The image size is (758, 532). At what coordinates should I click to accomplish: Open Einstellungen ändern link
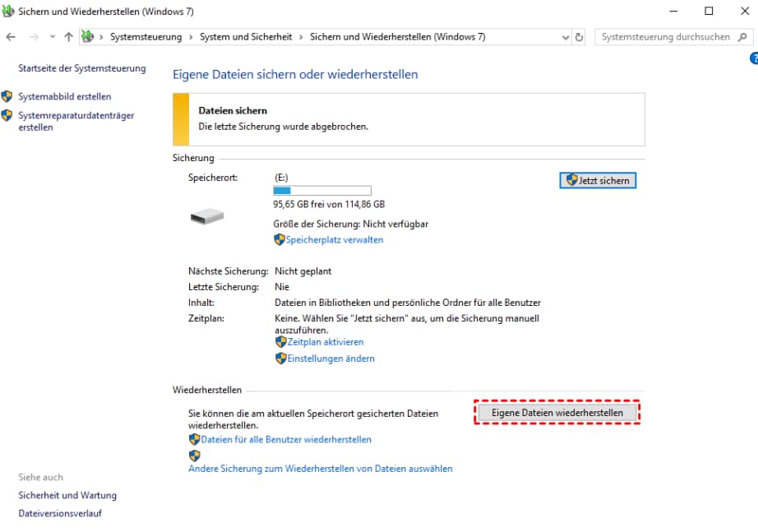coord(330,359)
